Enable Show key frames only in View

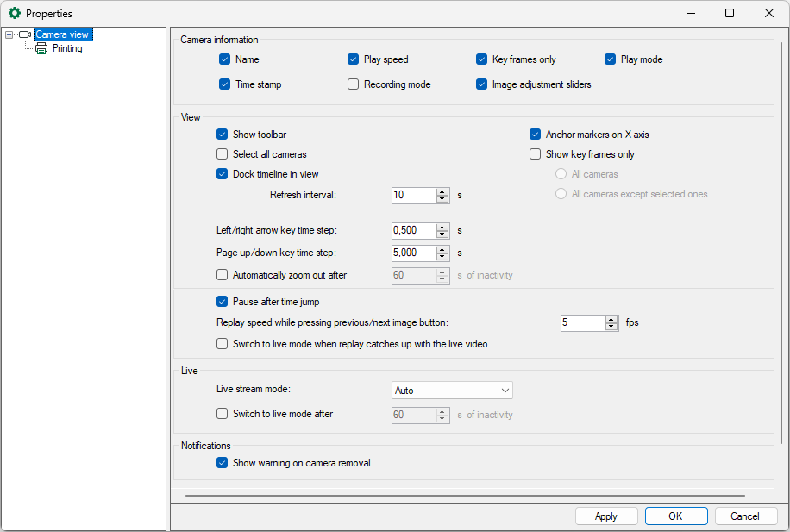click(535, 154)
